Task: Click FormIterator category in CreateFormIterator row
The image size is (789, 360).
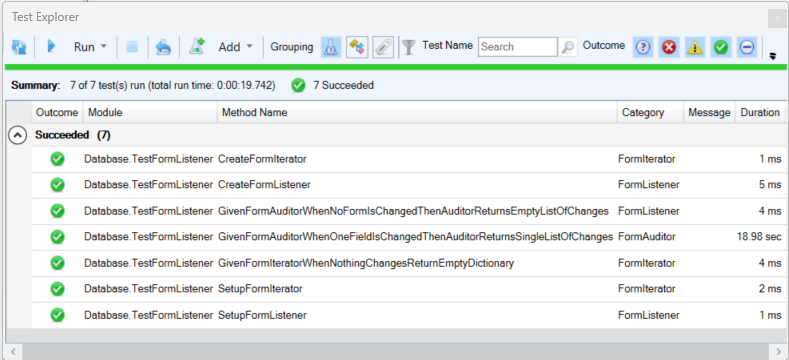Action: tap(647, 159)
